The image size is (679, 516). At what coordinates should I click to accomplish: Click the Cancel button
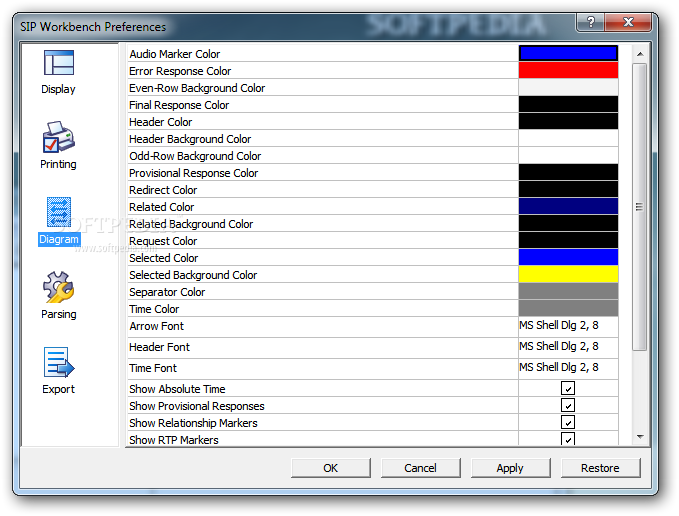pos(420,468)
